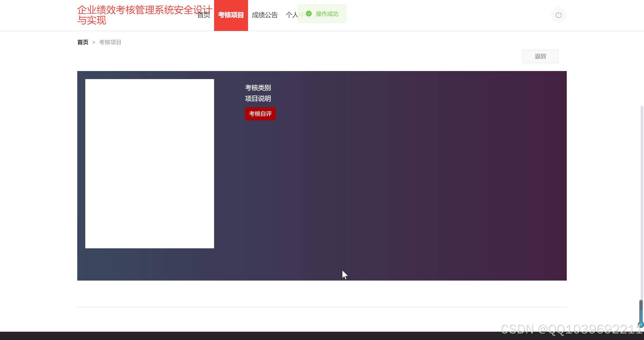644x340 pixels.
Task: Click the 项目说明 label text
Action: (258, 98)
